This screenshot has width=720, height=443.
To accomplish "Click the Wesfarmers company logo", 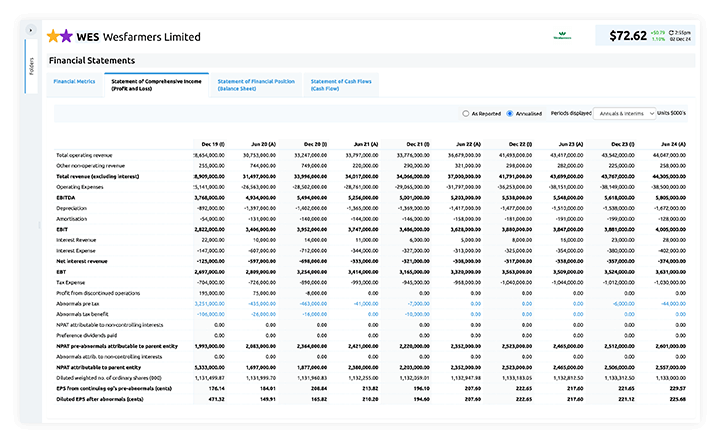I will click(x=563, y=36).
